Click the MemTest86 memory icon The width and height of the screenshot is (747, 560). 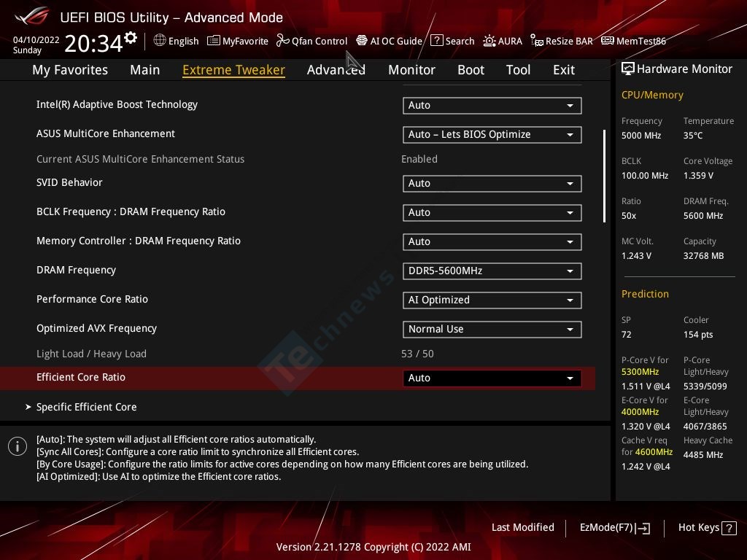click(608, 41)
